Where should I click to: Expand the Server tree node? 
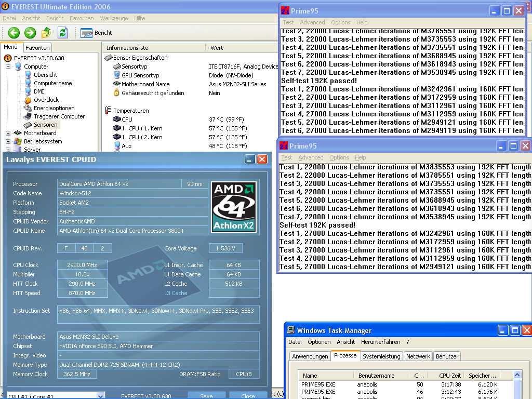tap(8, 149)
